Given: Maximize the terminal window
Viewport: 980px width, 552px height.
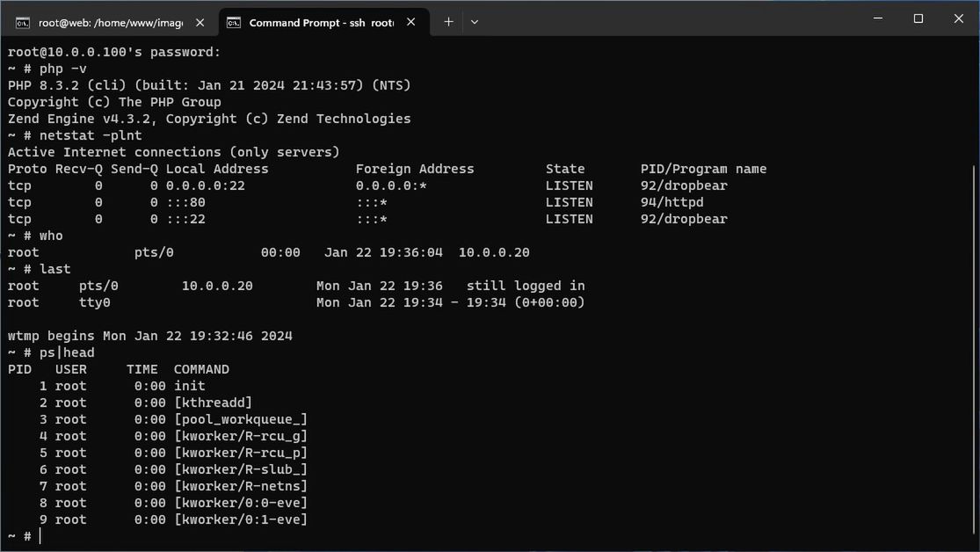Looking at the screenshot, I should point(918,18).
